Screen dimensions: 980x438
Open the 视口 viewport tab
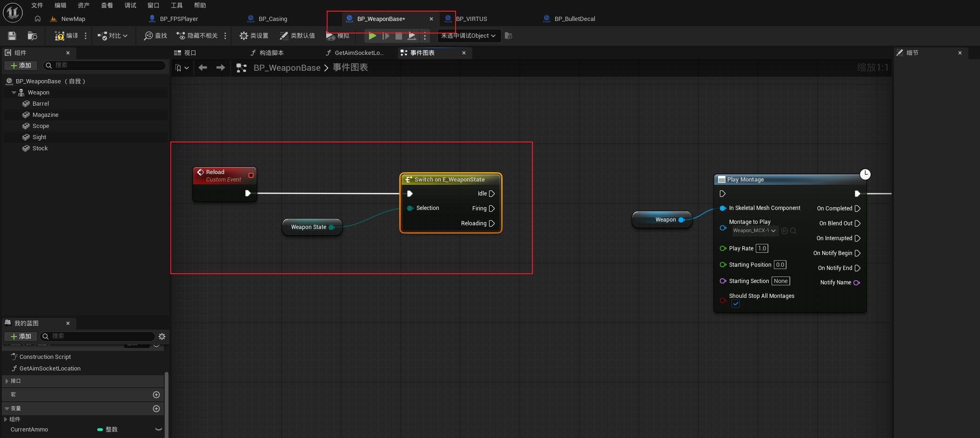[185, 53]
